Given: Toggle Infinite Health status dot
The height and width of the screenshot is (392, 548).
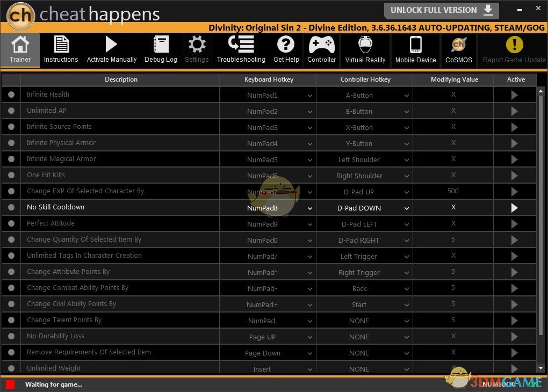Looking at the screenshot, I should (x=11, y=95).
